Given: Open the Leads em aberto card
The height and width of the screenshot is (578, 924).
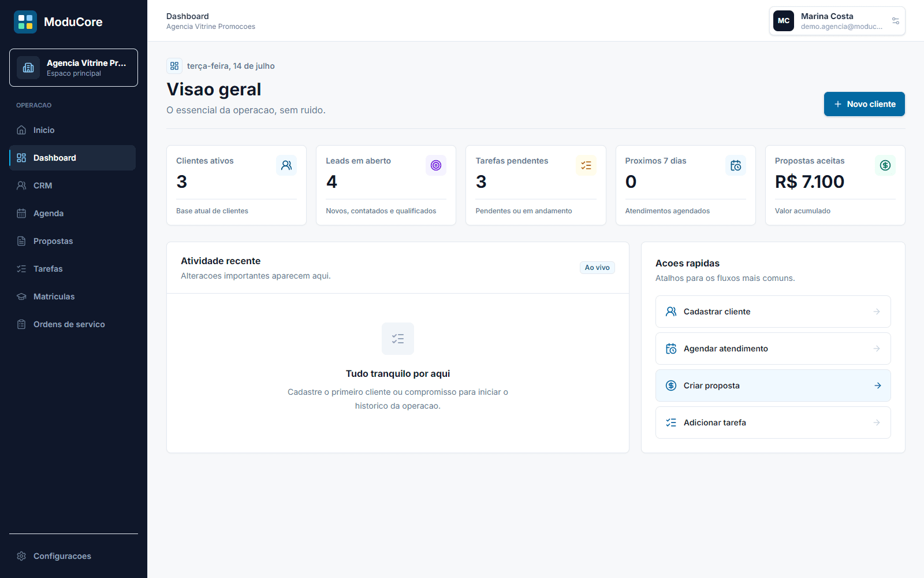Looking at the screenshot, I should tap(386, 185).
